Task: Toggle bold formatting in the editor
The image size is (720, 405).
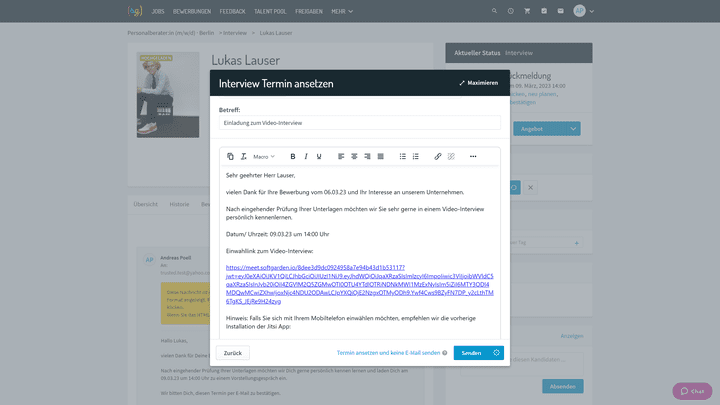Action: tap(293, 157)
